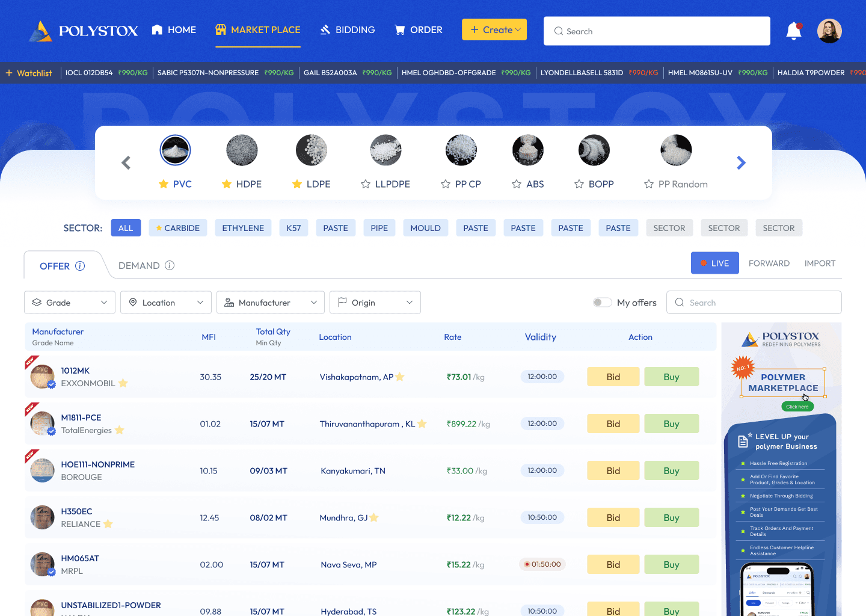Click Buy for HOE111-NONPRIME BOROUGE
This screenshot has height=616, width=866.
(x=672, y=470)
